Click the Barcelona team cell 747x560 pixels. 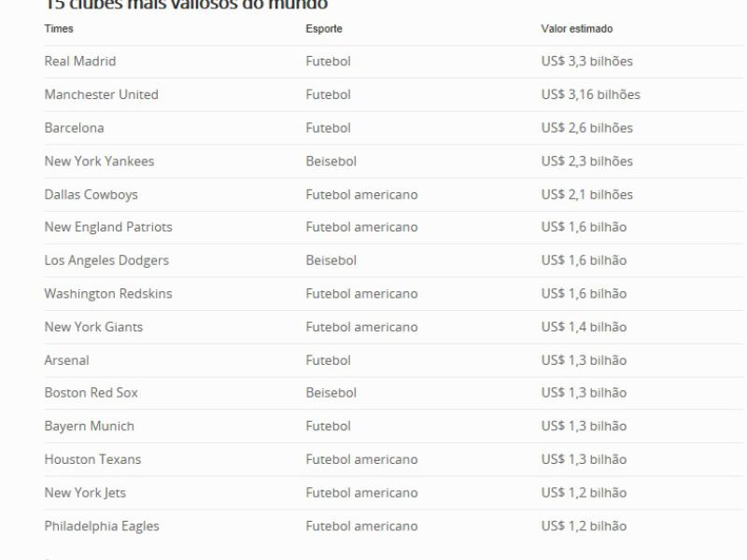(74, 128)
